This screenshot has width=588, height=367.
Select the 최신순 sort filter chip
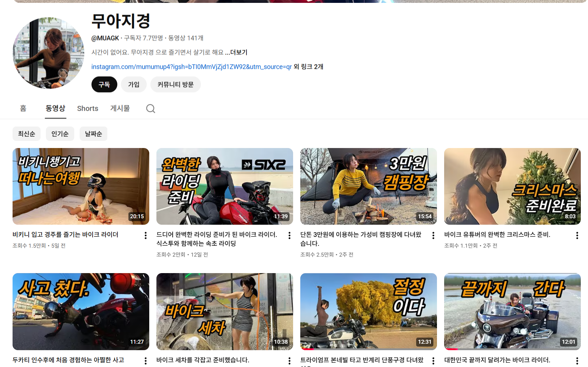click(27, 134)
